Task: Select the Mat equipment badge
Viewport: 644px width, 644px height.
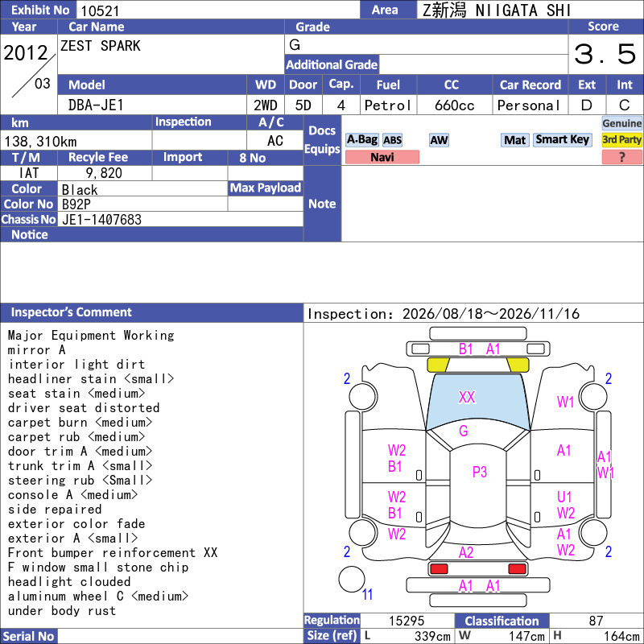Action: (x=514, y=140)
